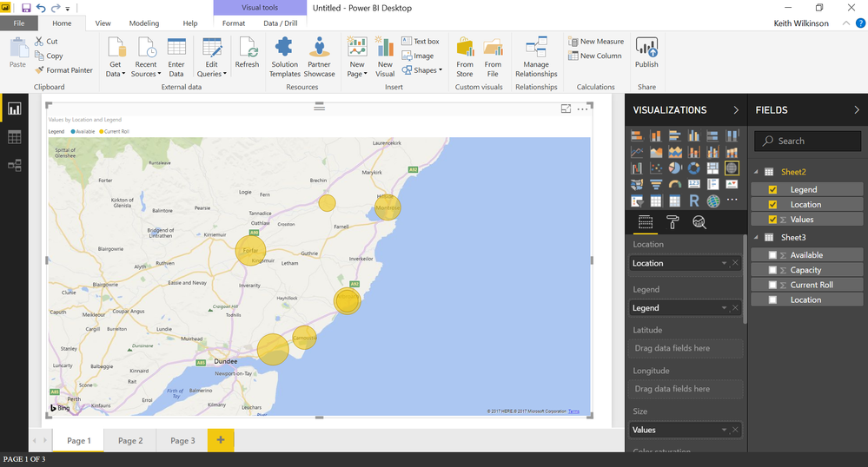Uncheck the Location field in Sheet2
This screenshot has height=467, width=868.
772,205
